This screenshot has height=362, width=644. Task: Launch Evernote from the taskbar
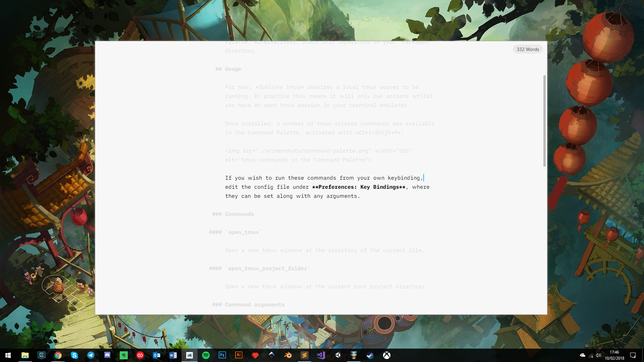[x=124, y=355]
